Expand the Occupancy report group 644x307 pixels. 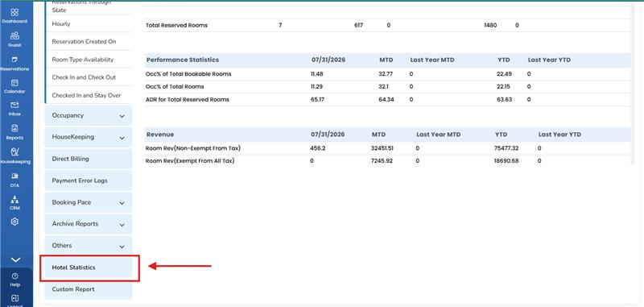[x=89, y=116]
